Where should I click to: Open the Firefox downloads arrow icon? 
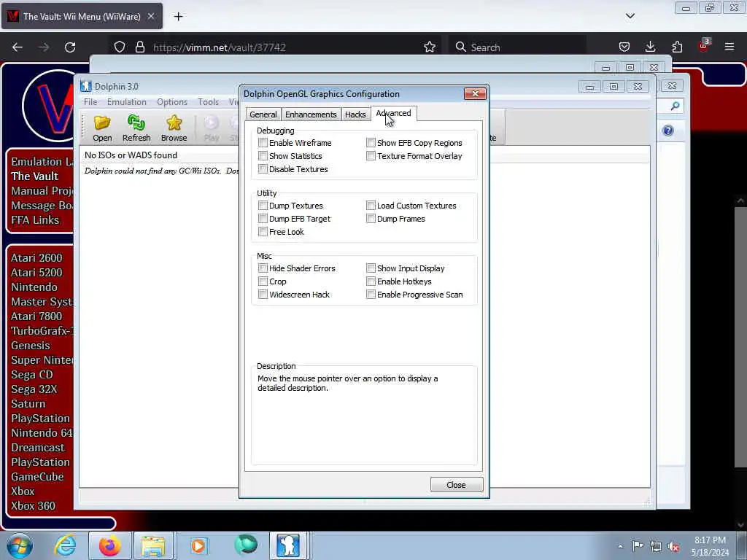(650, 47)
